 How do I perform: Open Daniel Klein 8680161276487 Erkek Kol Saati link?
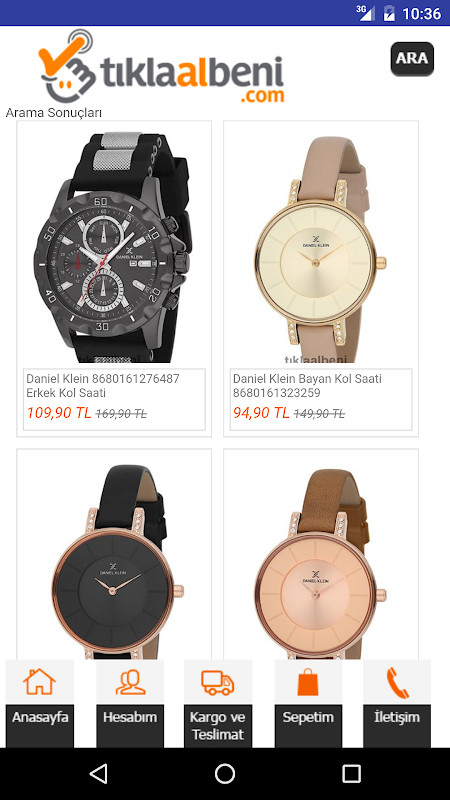(103, 386)
